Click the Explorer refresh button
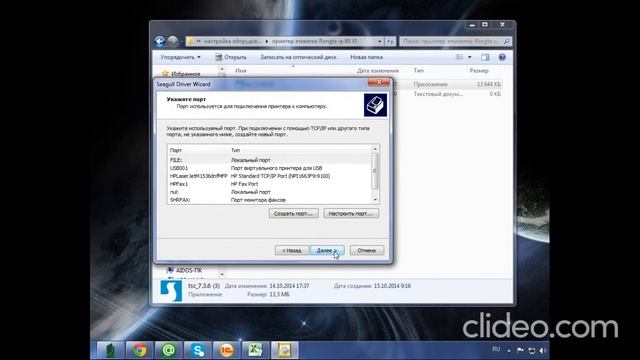 pos(390,41)
